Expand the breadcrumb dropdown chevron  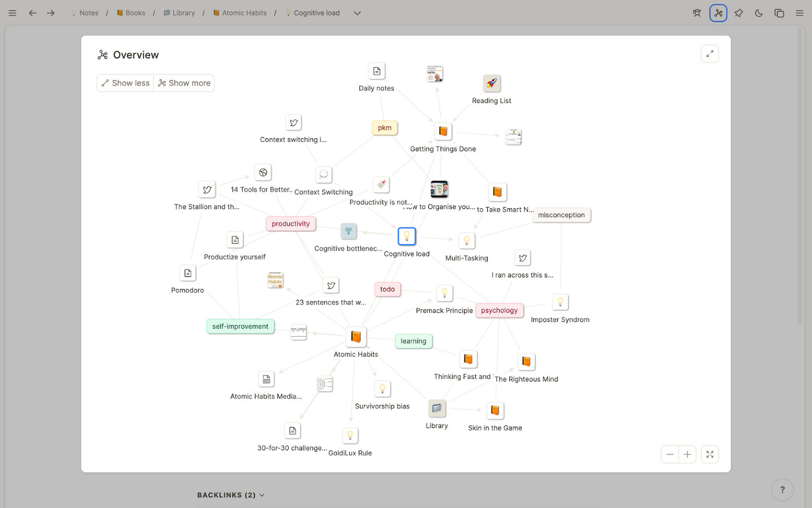[357, 13]
